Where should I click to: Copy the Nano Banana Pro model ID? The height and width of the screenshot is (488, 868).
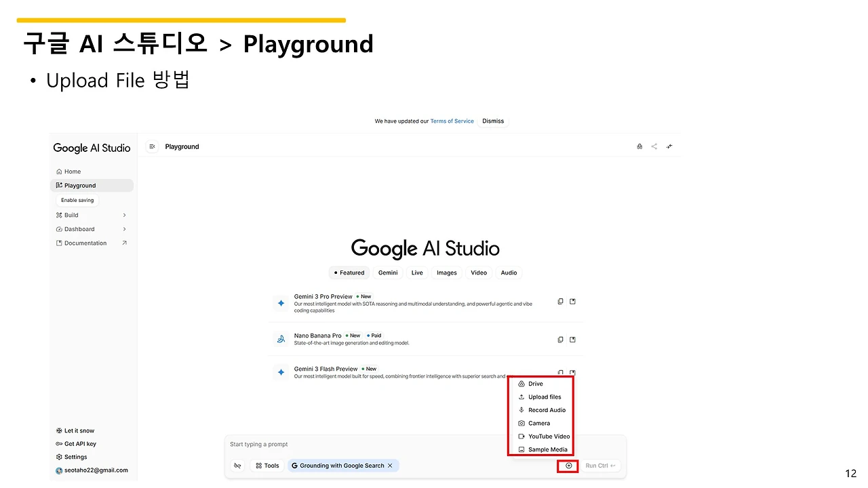click(x=560, y=340)
